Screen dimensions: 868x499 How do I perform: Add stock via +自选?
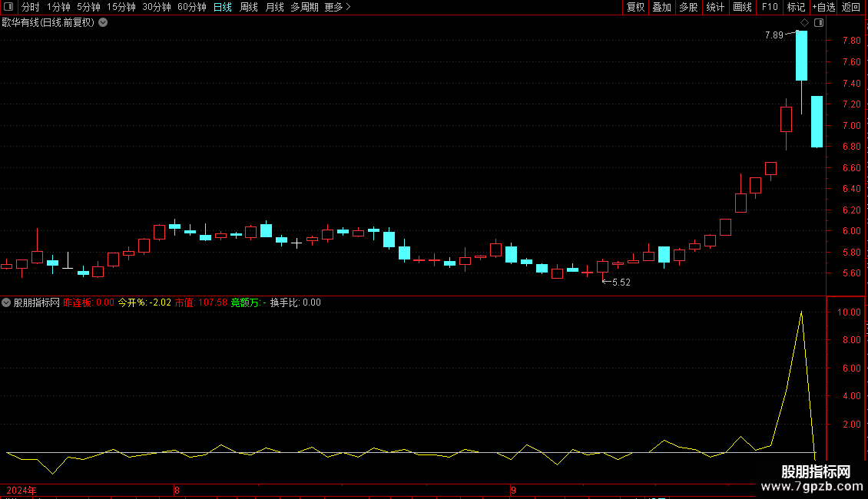823,7
